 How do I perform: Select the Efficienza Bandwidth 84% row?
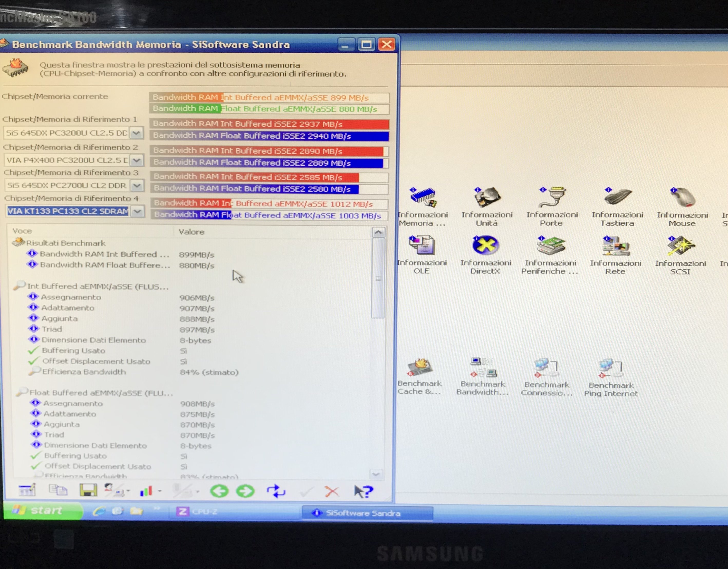(x=83, y=372)
